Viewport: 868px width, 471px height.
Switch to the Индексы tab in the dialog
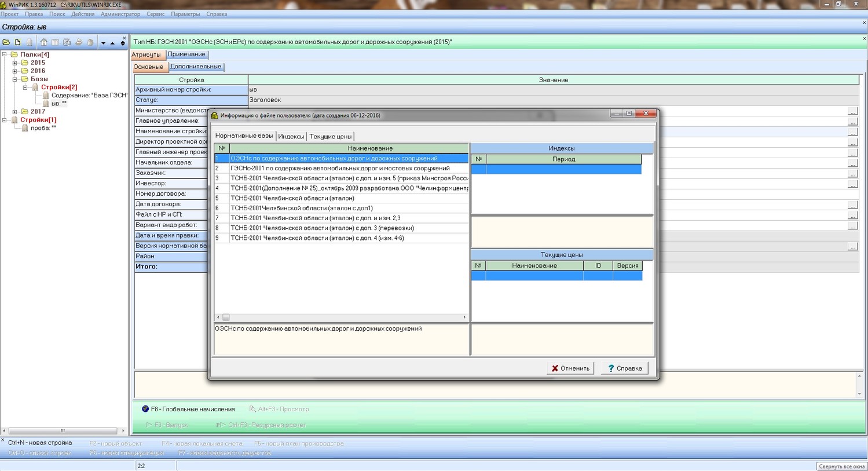tap(291, 136)
